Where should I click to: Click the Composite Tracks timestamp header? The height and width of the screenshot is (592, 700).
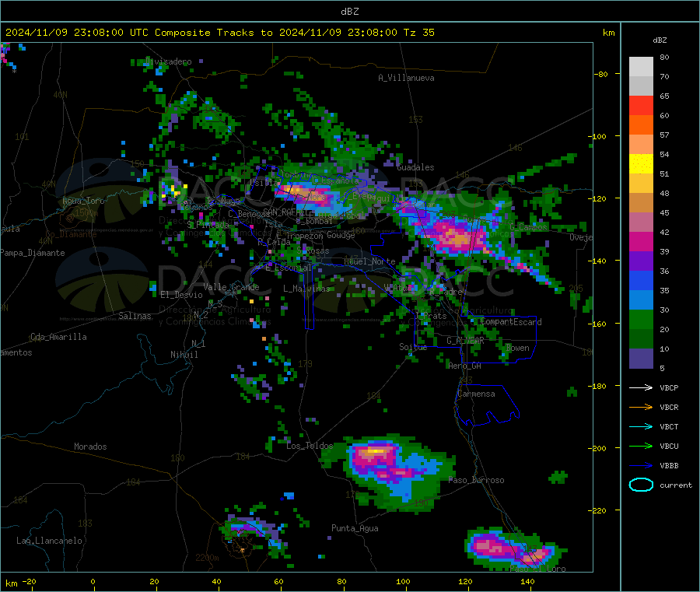219,33
